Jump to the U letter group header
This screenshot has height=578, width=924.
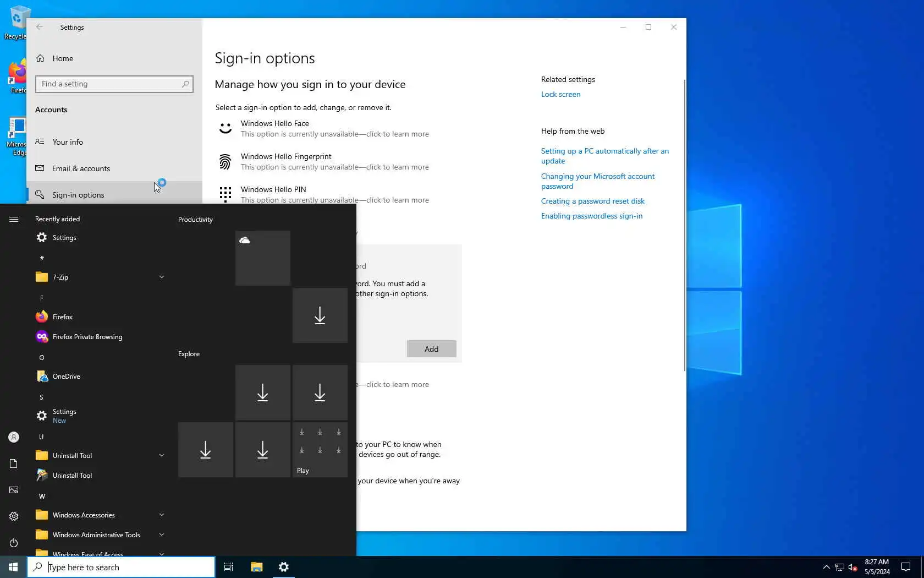pos(42,437)
